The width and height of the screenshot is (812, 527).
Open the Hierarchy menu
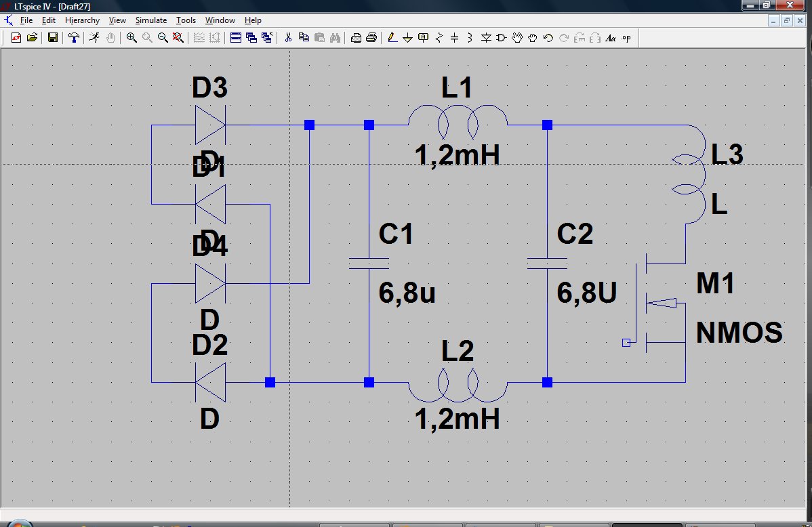click(x=82, y=20)
